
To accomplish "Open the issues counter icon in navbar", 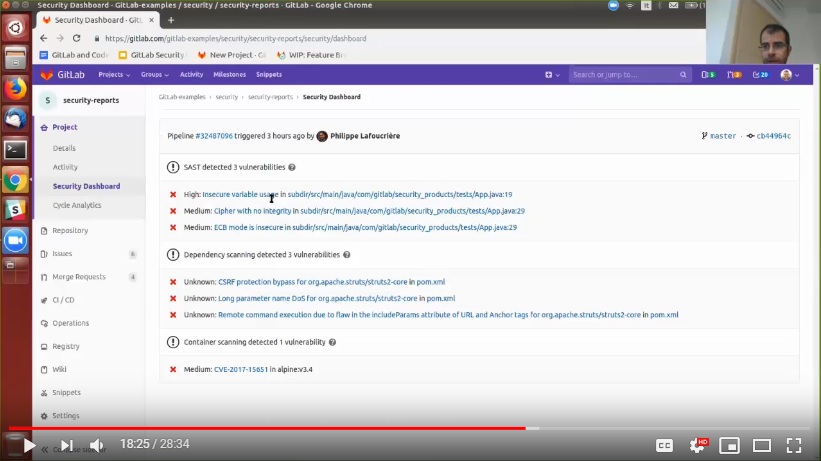I will (708, 75).
